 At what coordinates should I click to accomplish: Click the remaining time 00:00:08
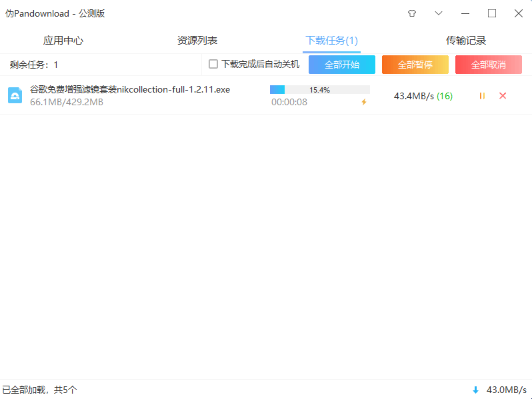tap(289, 102)
